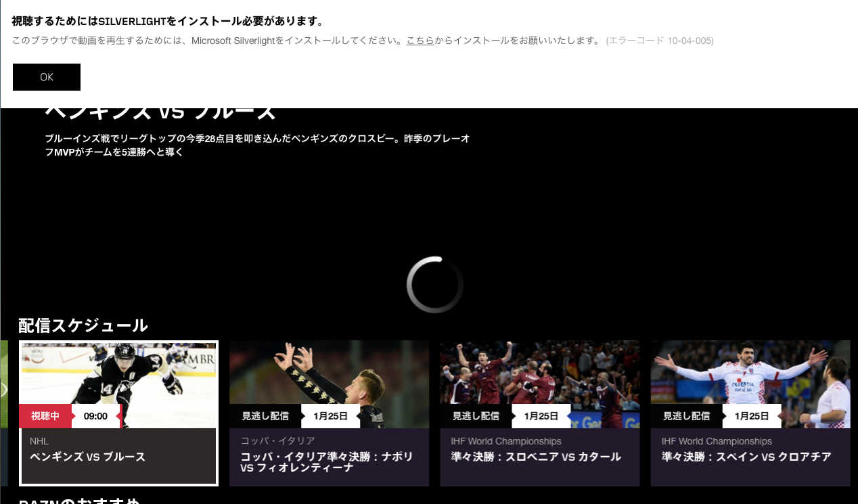Open the NHL ペンギンズ VS ブルース card thumbnail

(118, 386)
